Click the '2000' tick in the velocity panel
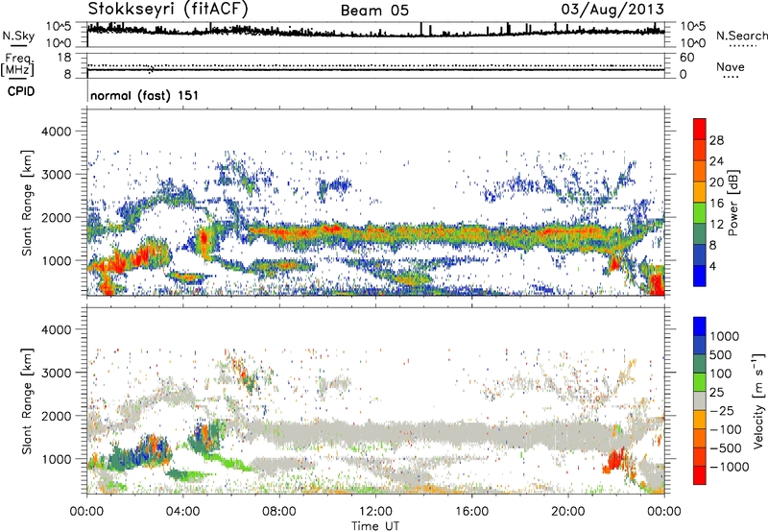 (x=56, y=416)
